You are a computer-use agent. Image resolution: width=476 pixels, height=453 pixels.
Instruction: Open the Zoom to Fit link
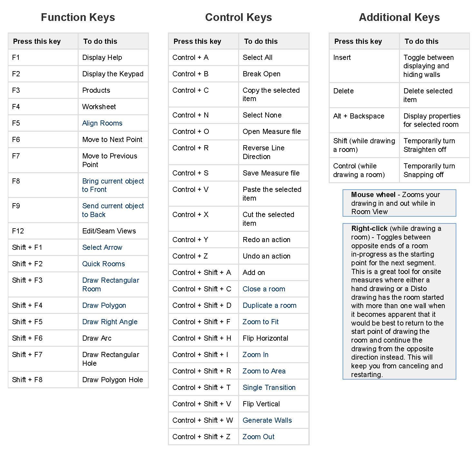pyautogui.click(x=260, y=322)
